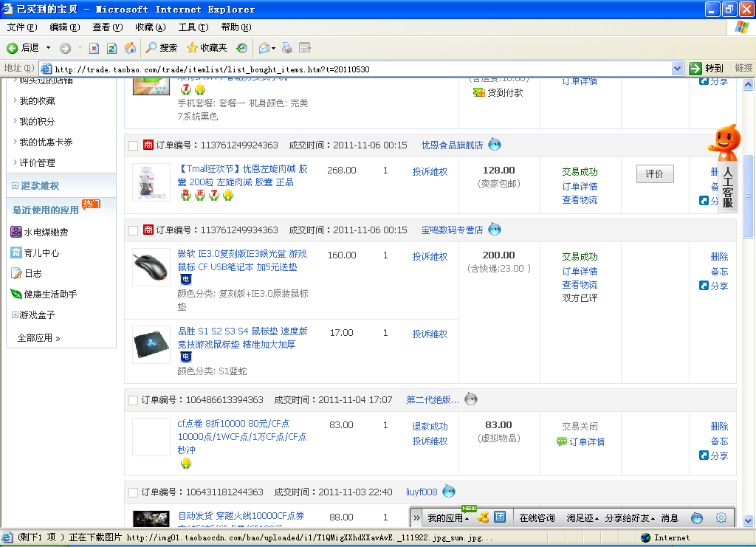
Task: Open the Home page icon
Action: click(x=130, y=48)
